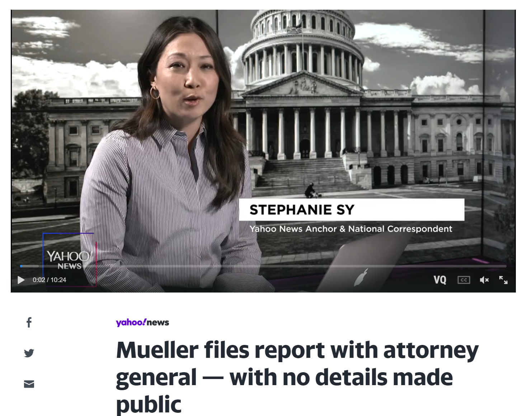The height and width of the screenshot is (416, 532).
Task: Click the video seek bar track
Action: click(263, 266)
